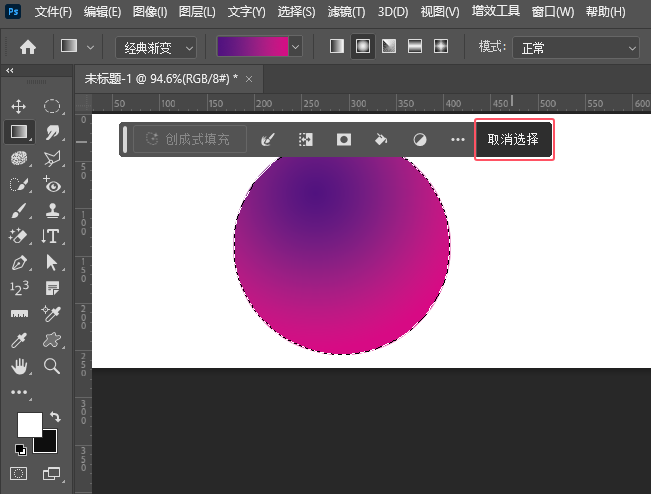This screenshot has height=494, width=651.
Task: Select the Zoom magnifier tool
Action: click(52, 367)
